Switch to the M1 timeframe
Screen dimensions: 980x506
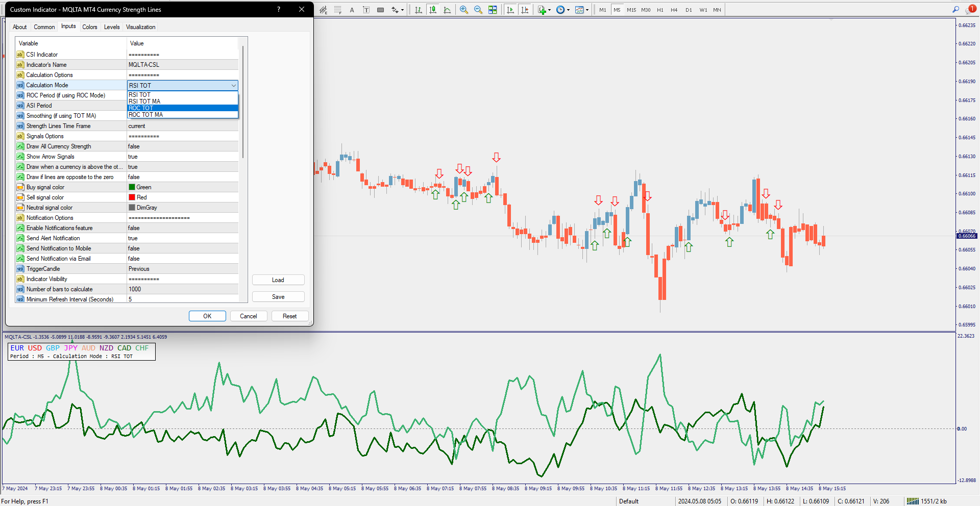(603, 10)
